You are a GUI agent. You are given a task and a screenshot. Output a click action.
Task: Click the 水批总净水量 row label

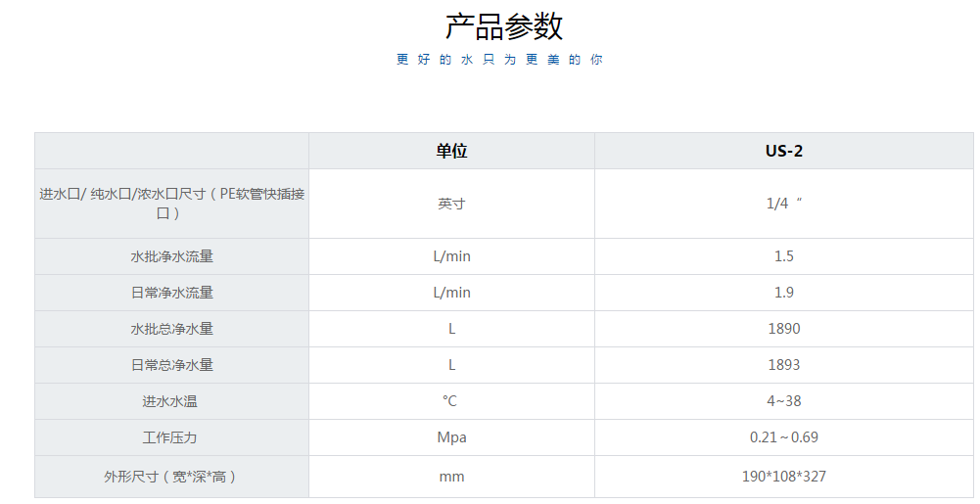[x=171, y=329]
